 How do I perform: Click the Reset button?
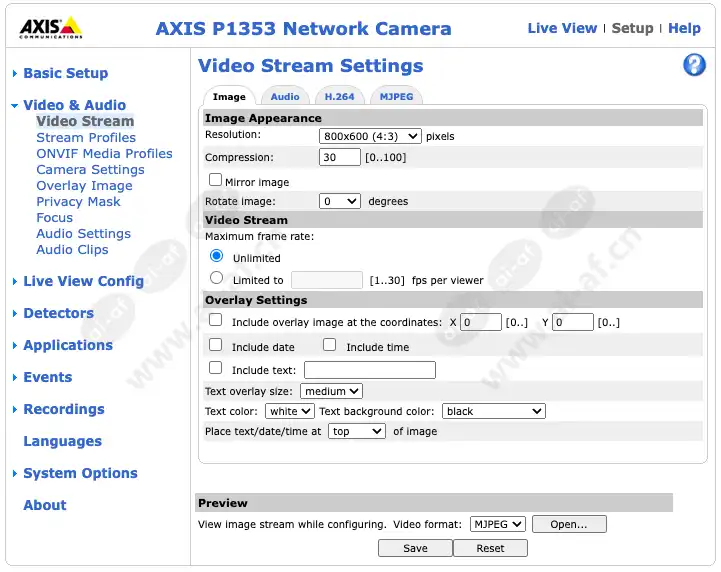click(x=490, y=548)
